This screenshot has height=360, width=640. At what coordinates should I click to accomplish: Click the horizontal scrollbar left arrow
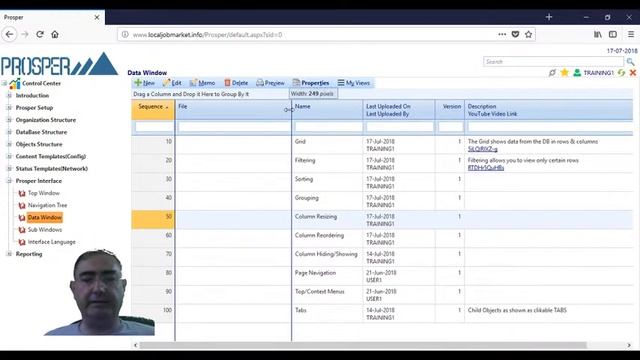pyautogui.click(x=136, y=345)
